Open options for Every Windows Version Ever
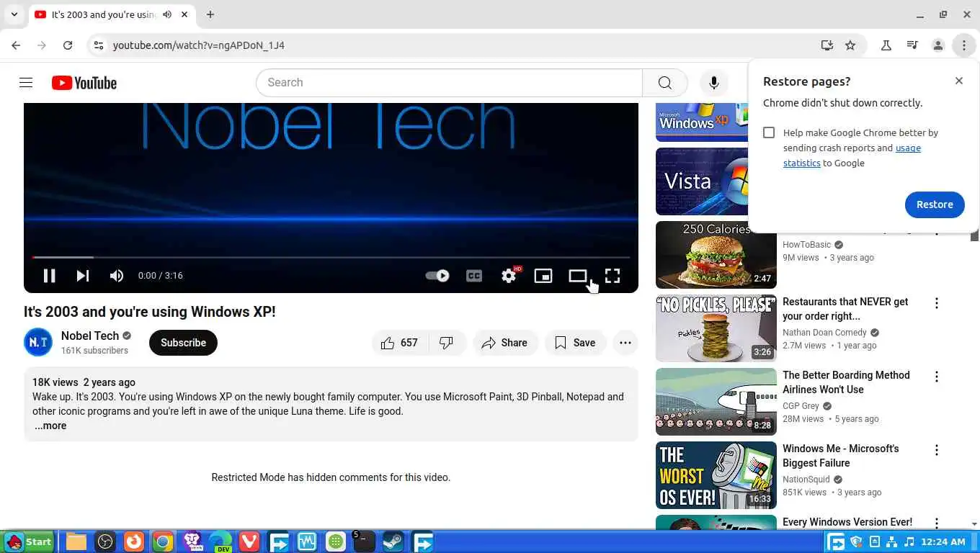980x553 pixels. tap(937, 523)
